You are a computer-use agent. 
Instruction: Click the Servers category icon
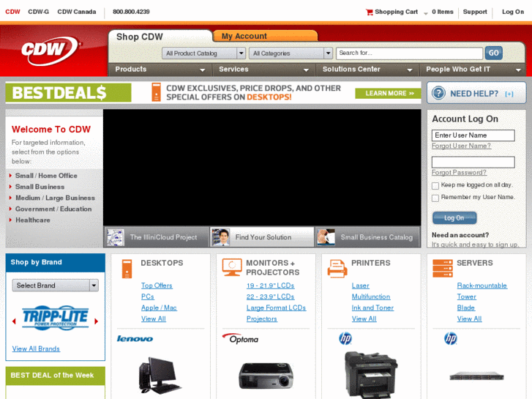443,268
